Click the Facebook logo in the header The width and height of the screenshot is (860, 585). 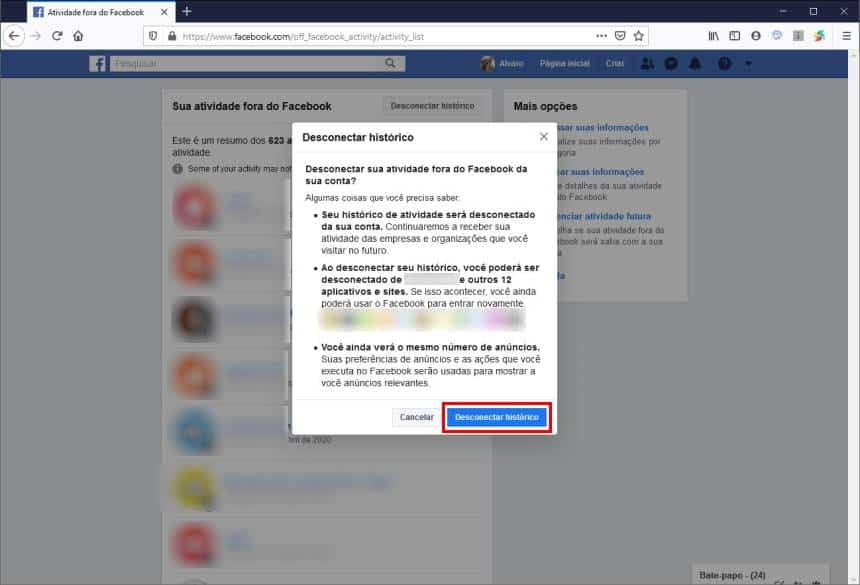(x=97, y=64)
